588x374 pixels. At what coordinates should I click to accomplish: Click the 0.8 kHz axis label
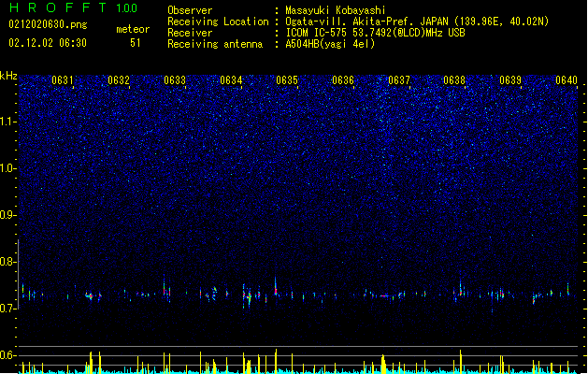pyautogui.click(x=7, y=262)
